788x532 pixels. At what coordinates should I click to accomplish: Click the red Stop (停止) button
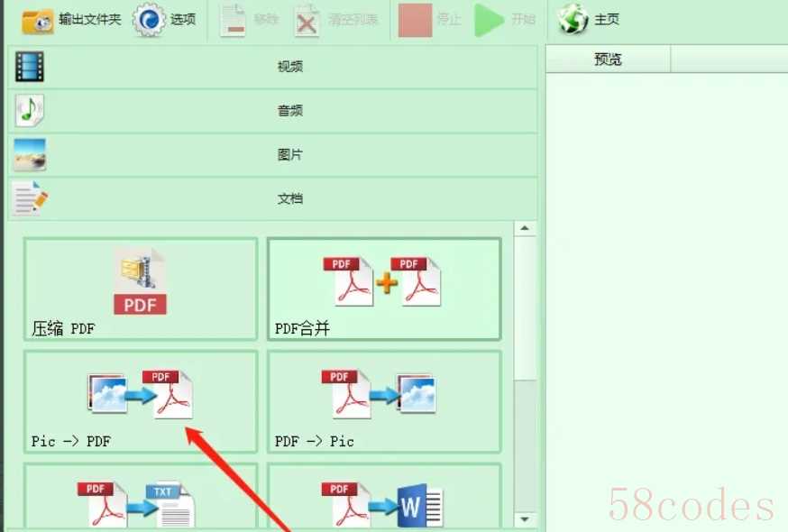pyautogui.click(x=415, y=20)
